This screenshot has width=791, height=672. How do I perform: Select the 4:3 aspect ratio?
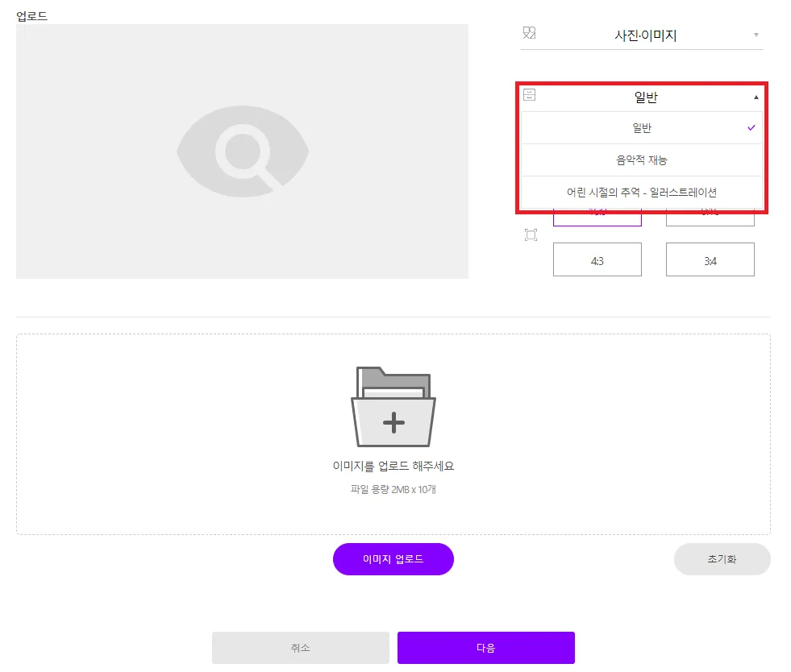pyautogui.click(x=597, y=259)
